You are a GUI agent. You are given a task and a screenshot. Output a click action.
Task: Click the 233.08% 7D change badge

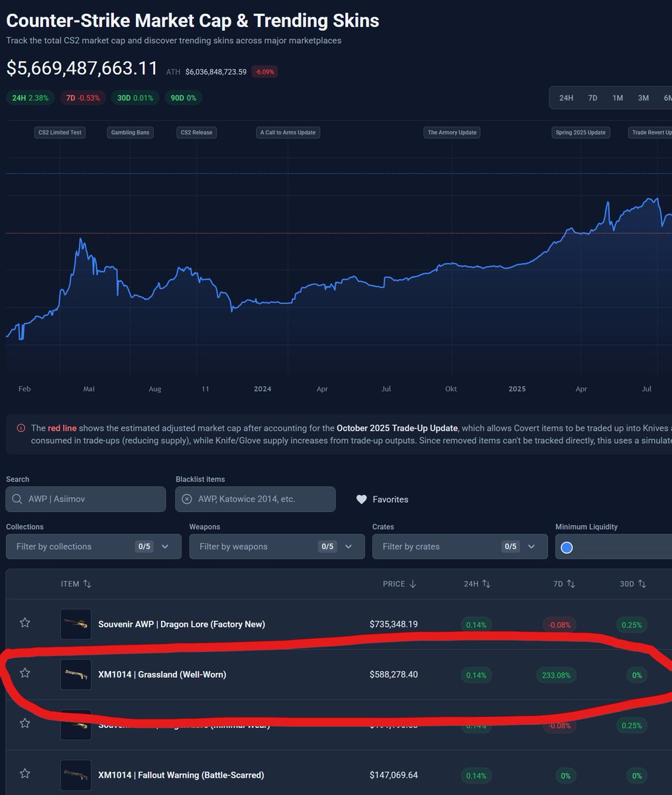(556, 675)
